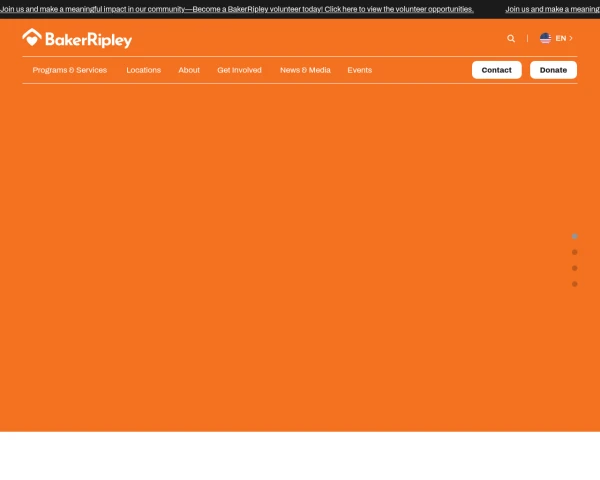Click the BakerRipley heart-house logo icon
600x480 pixels.
click(32, 38)
